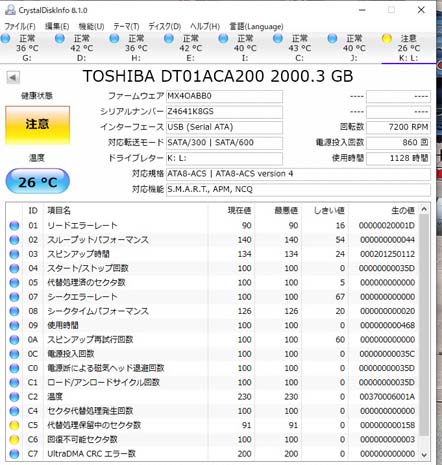Click raw value 00370006001A
The width and height of the screenshot is (442, 465).
tap(387, 397)
